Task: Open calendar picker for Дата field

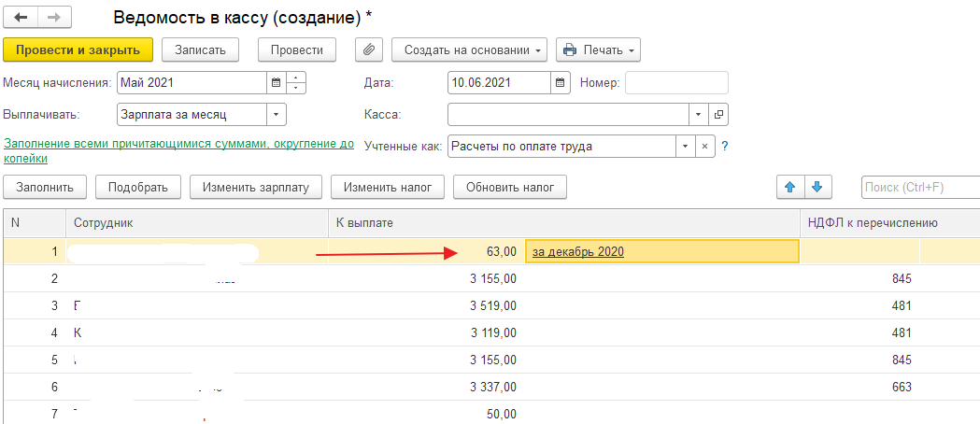Action: tap(560, 82)
